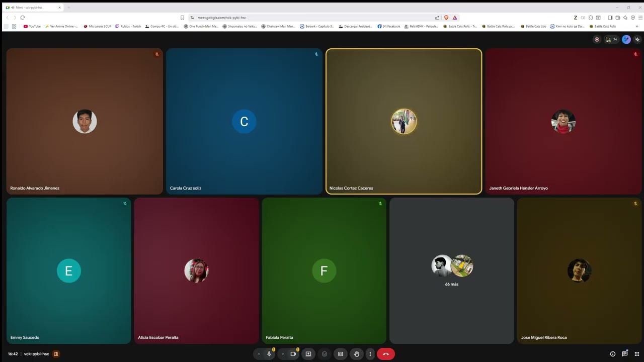Open Brave Shields lion icon

(x=446, y=18)
